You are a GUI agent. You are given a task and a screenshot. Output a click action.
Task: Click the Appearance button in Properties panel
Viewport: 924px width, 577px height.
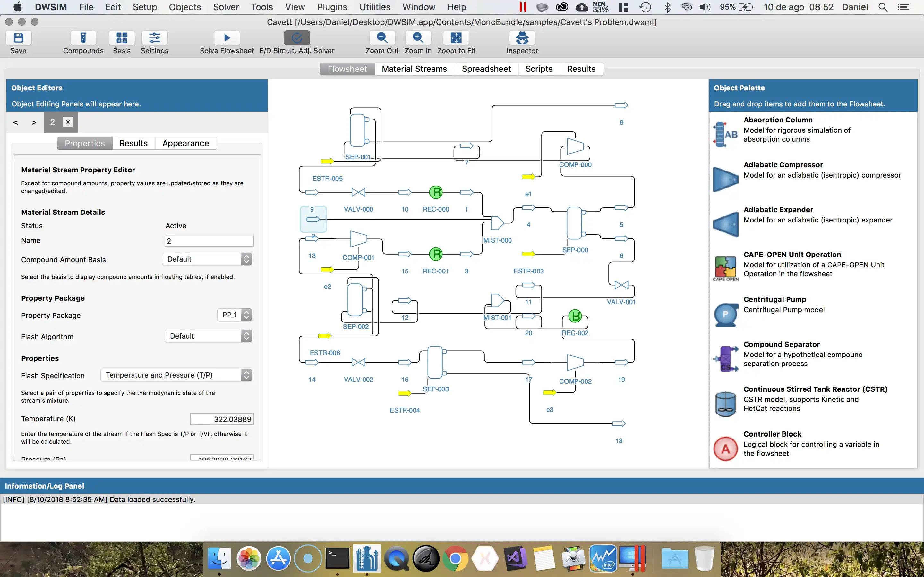tap(185, 143)
